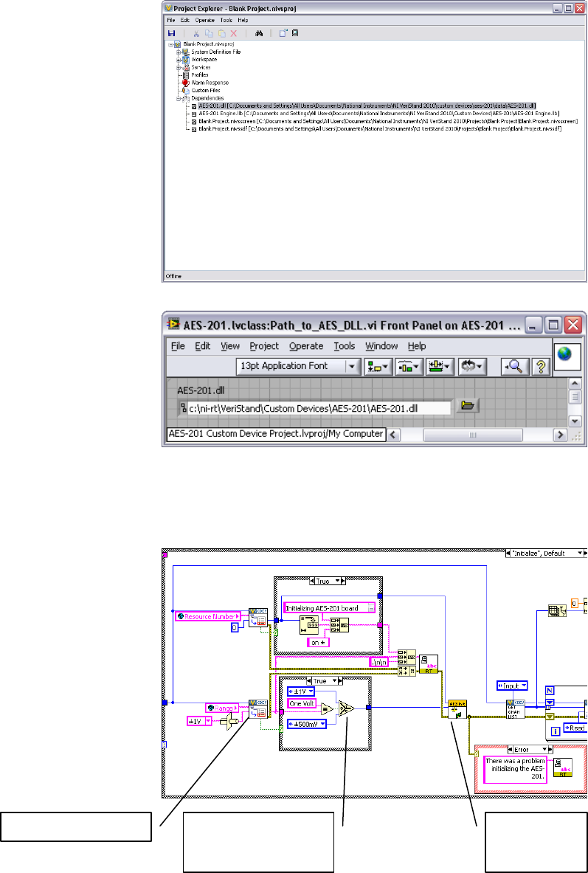This screenshot has height=873, width=588.
Task: Click the AES-201.dll path input field
Action: [314, 408]
